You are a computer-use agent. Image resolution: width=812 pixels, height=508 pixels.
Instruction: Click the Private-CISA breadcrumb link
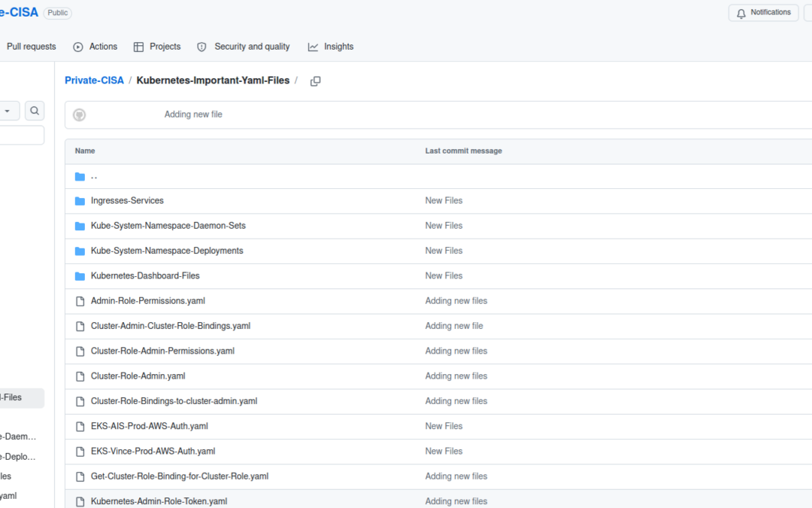[94, 81]
